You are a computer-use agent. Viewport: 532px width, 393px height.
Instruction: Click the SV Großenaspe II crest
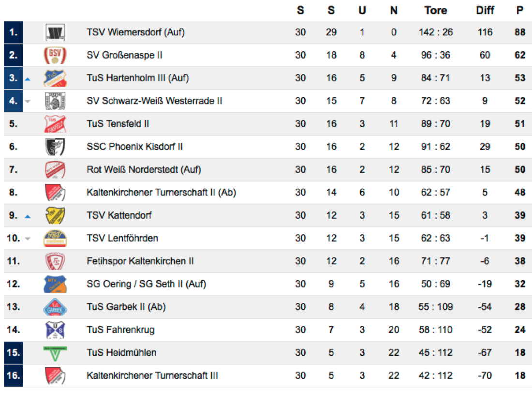[55, 55]
